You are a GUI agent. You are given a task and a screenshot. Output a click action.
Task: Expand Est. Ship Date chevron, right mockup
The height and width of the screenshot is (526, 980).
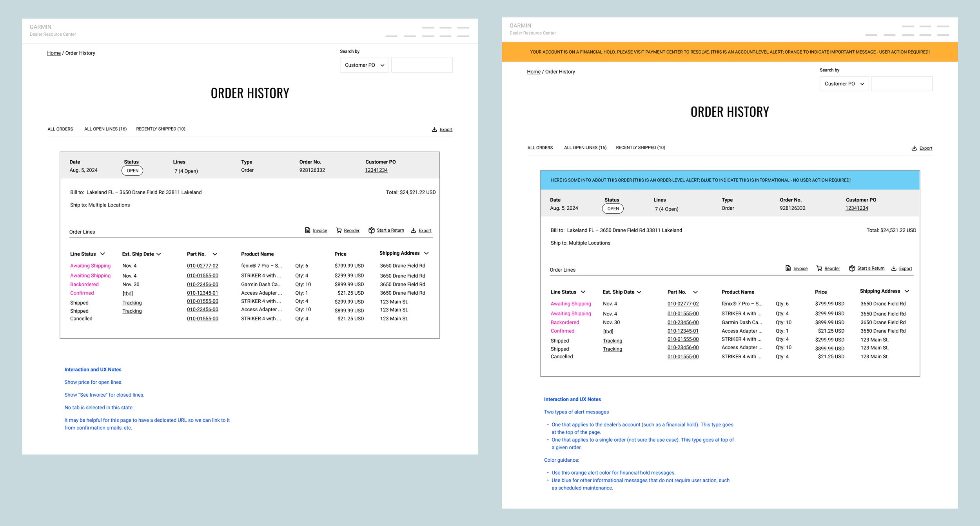tap(639, 292)
